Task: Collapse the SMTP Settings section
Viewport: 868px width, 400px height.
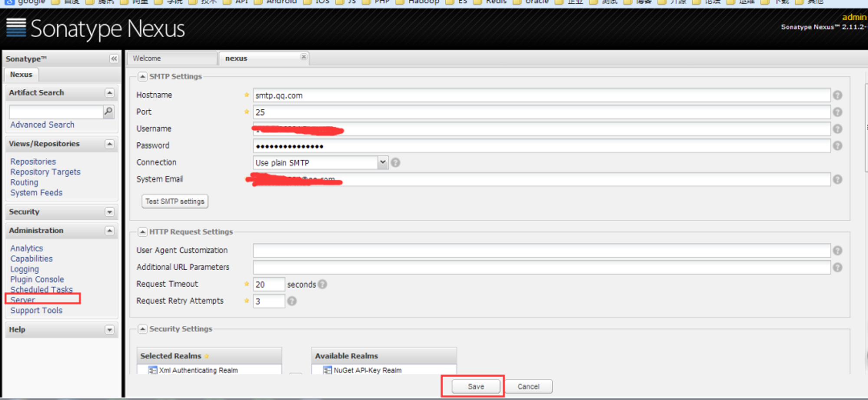Action: (x=142, y=77)
